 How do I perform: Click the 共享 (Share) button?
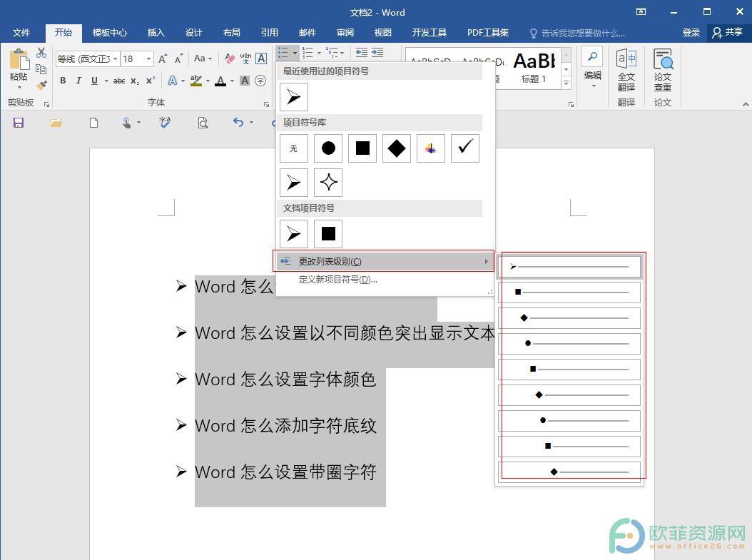[728, 33]
